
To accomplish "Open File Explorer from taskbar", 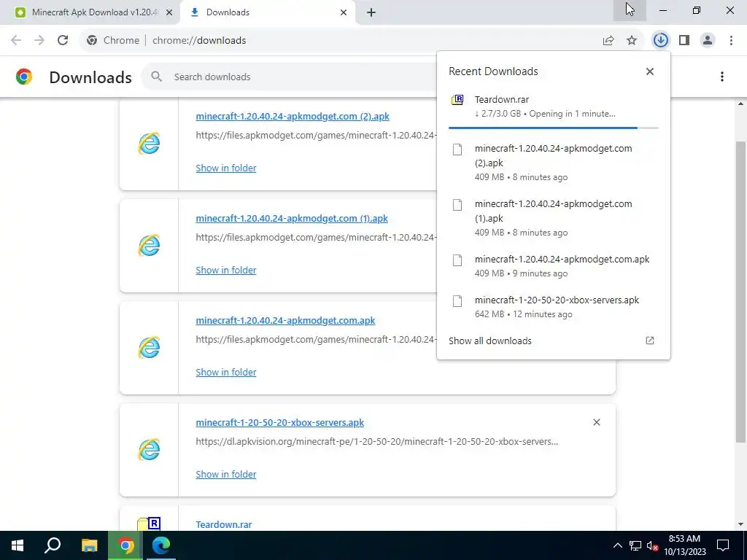I will pyautogui.click(x=89, y=545).
